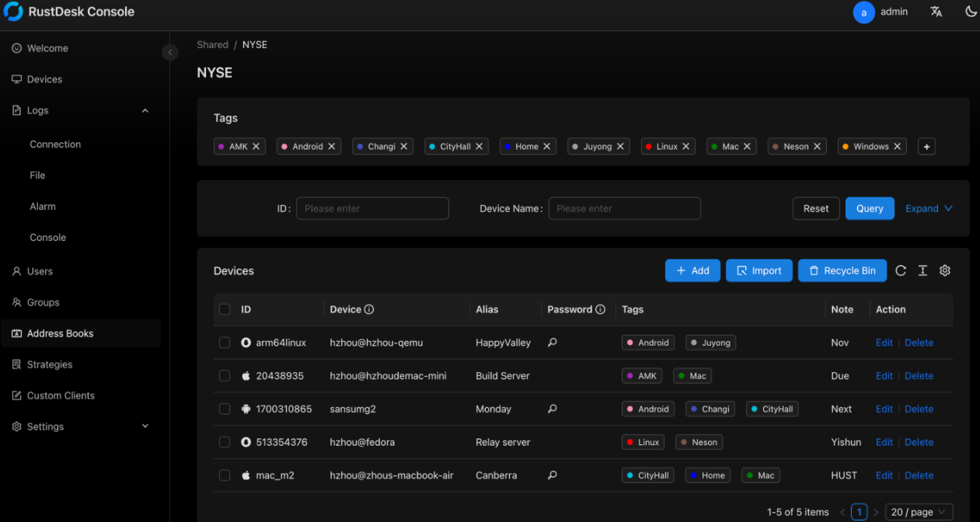
Task: Click the Import button
Action: pyautogui.click(x=759, y=270)
